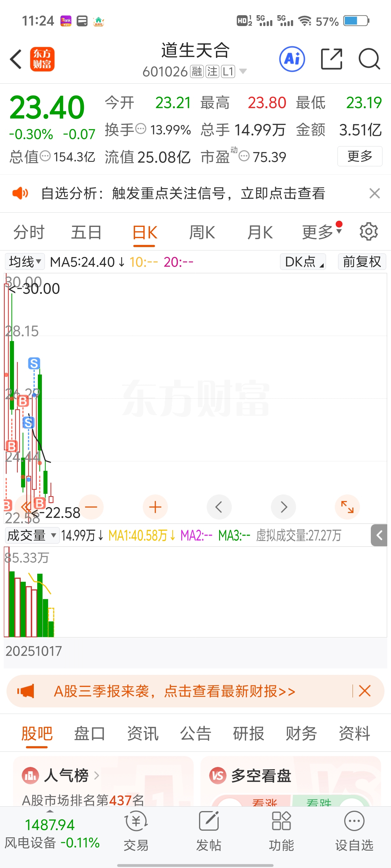Close the A股三季报 banner
This screenshot has width=391, height=868.
click(x=365, y=691)
